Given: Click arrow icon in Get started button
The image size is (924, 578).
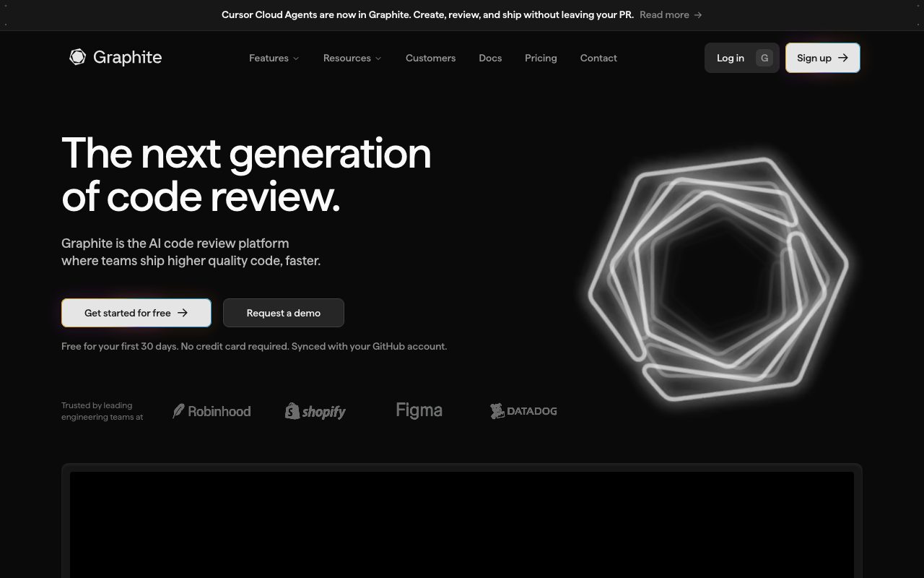Looking at the screenshot, I should pyautogui.click(x=183, y=313).
